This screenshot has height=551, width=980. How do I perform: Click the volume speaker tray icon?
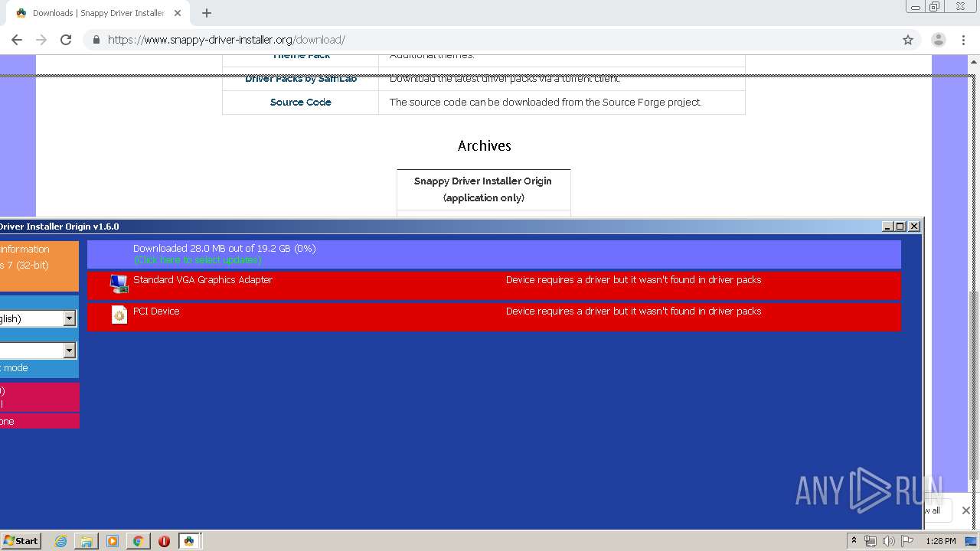pyautogui.click(x=889, y=541)
